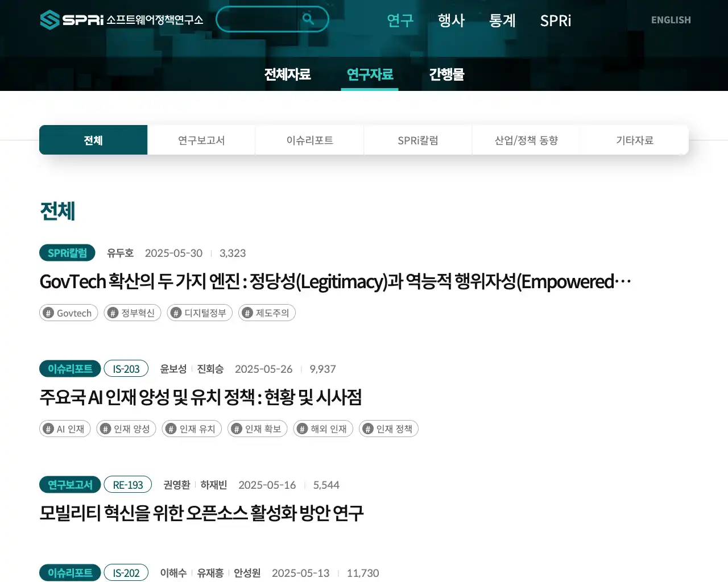Click the IS-202 report number badge
This screenshot has height=582, width=728.
coord(126,573)
